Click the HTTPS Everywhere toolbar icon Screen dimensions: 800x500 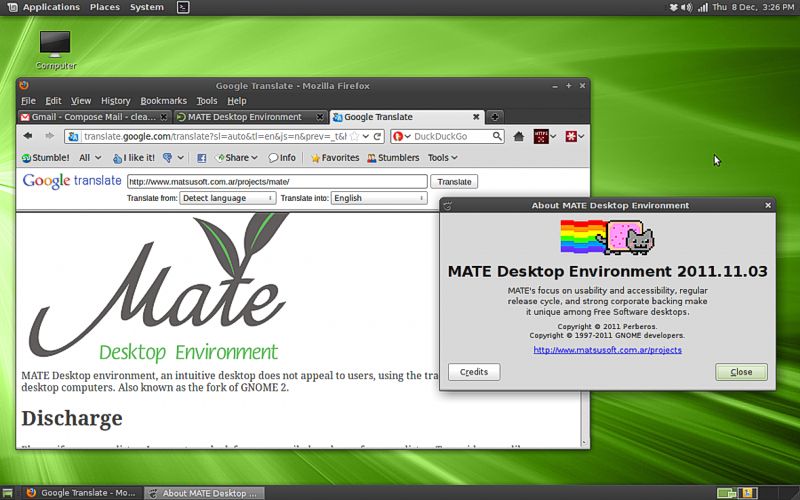541,136
